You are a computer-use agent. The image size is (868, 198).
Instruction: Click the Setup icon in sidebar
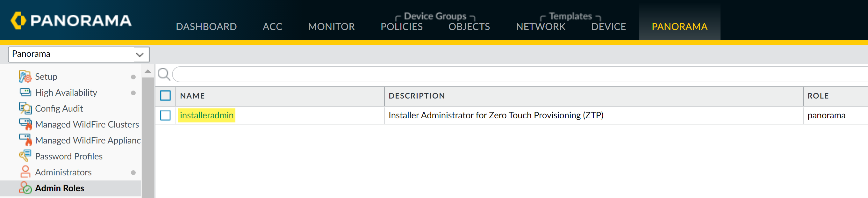[x=25, y=77]
